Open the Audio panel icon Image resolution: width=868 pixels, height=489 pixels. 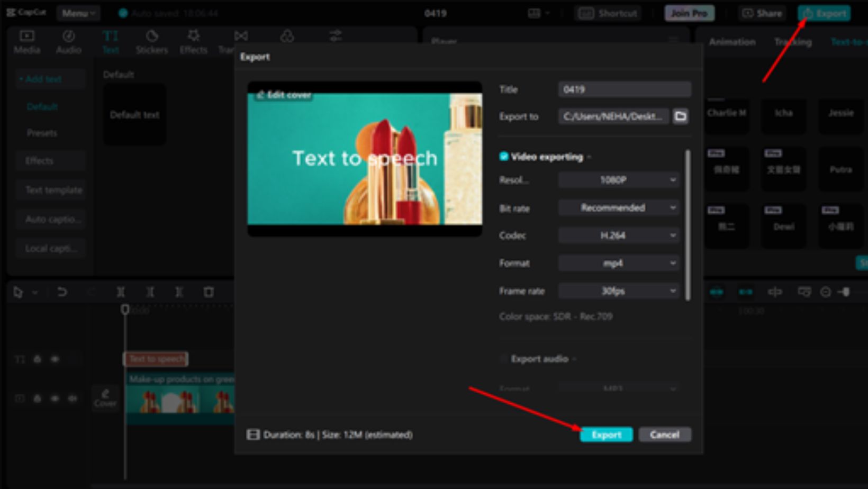(x=68, y=42)
